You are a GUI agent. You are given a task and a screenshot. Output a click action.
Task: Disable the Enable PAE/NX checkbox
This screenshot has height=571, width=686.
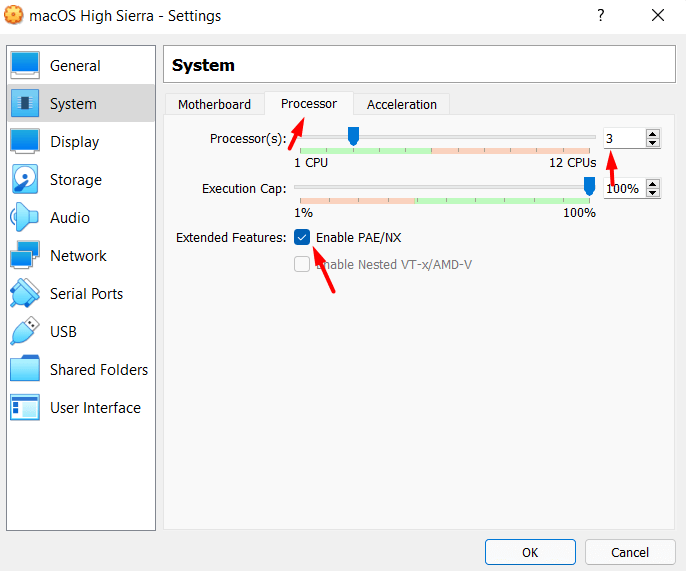[302, 237]
